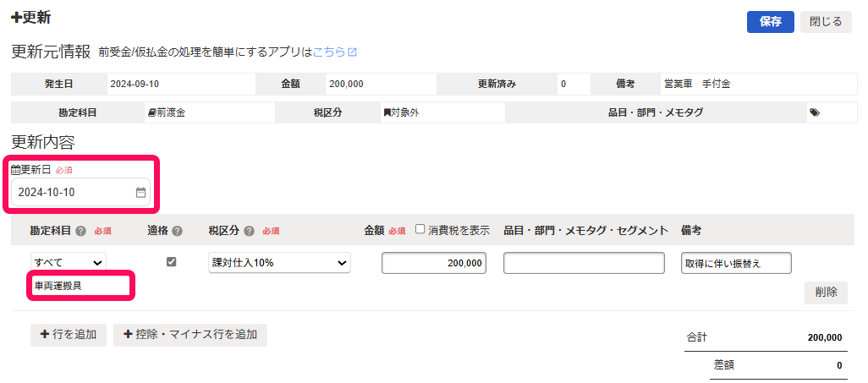
Task: Click the 差額 value 0
Action: [839, 365]
